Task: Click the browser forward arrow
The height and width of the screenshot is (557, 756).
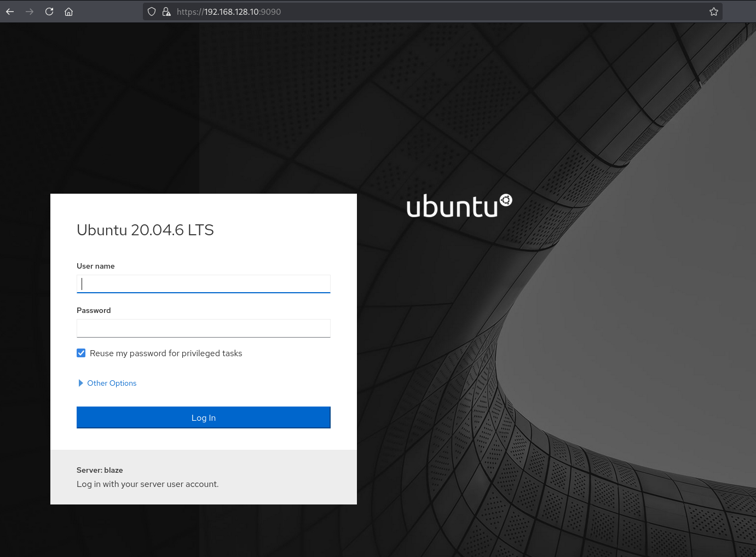Action: click(x=30, y=11)
